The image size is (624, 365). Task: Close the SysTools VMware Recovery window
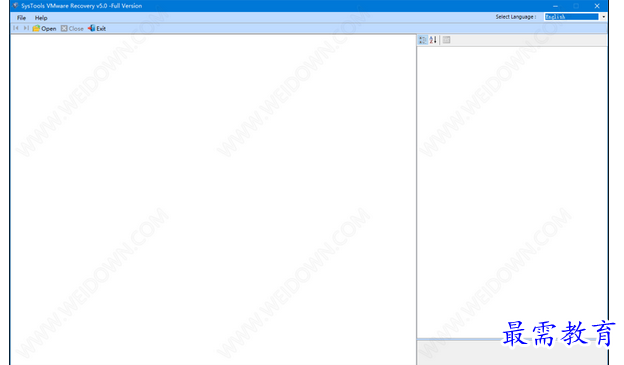tap(597, 6)
